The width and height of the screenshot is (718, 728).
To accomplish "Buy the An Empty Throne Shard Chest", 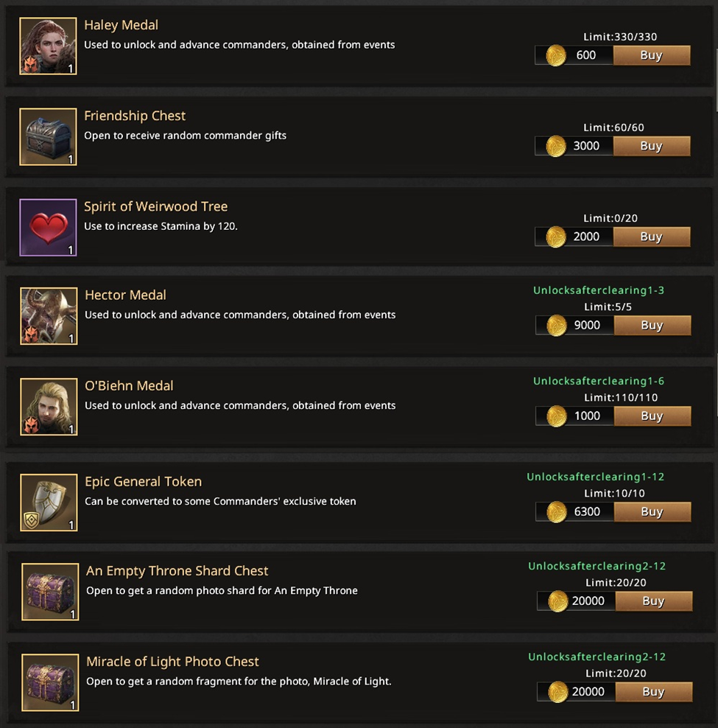I will 653,601.
